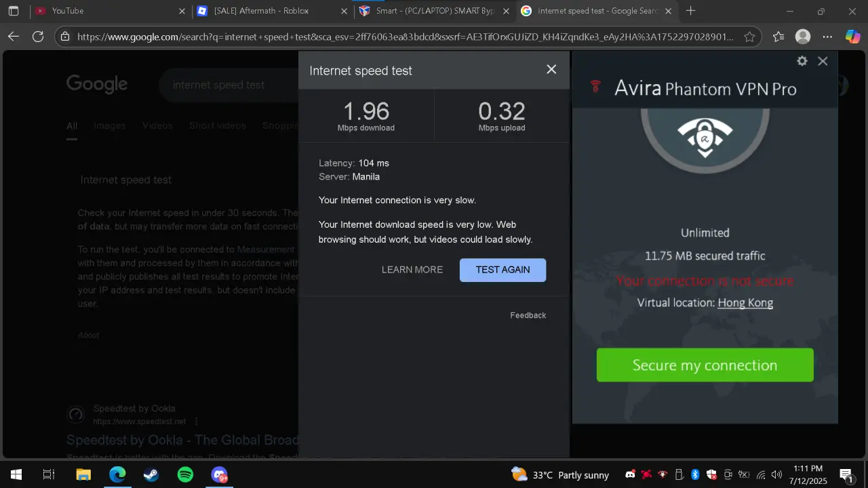This screenshot has height=488, width=868.
Task: Go back to previous page
Action: pos(14,37)
